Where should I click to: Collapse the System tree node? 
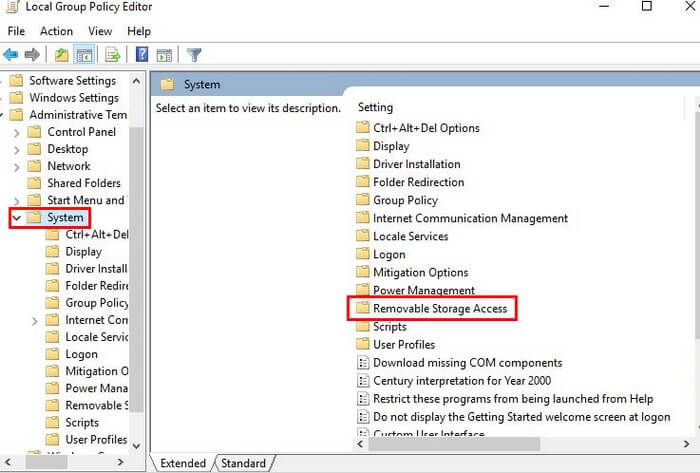click(16, 218)
